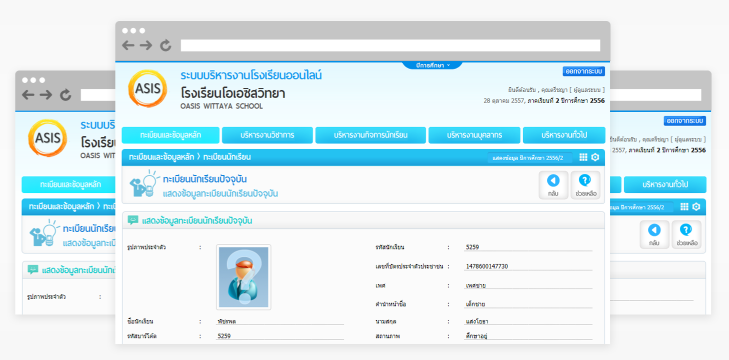
Task: Click the ช่วยเหลือ help button in the front window
Action: (x=585, y=185)
